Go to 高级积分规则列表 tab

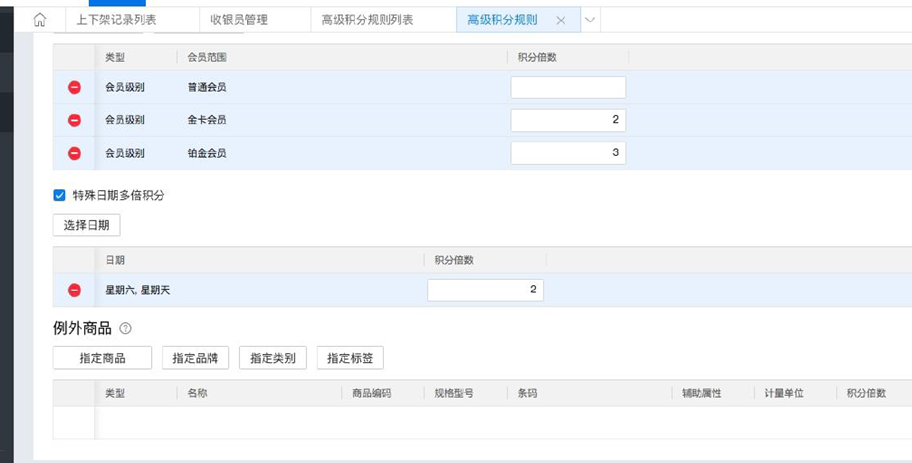[367, 20]
